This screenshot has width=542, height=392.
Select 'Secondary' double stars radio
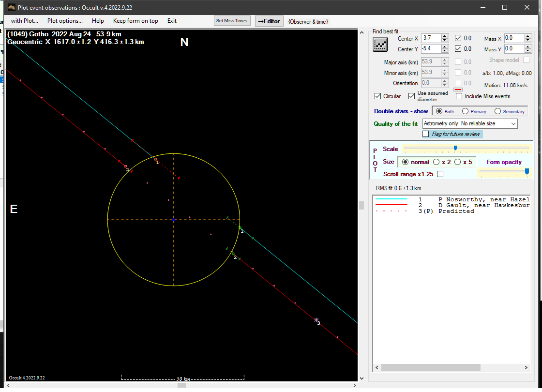(498, 111)
